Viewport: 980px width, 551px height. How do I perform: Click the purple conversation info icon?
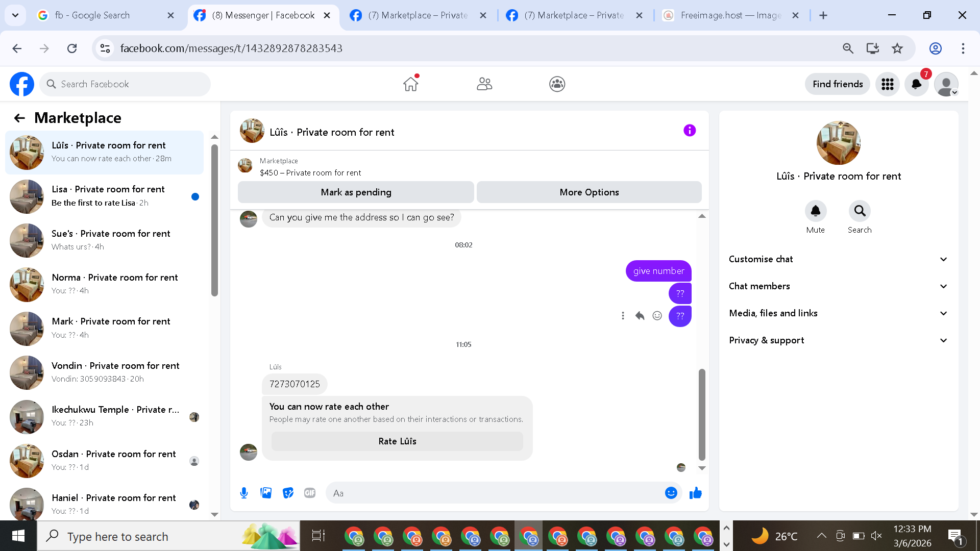click(689, 131)
